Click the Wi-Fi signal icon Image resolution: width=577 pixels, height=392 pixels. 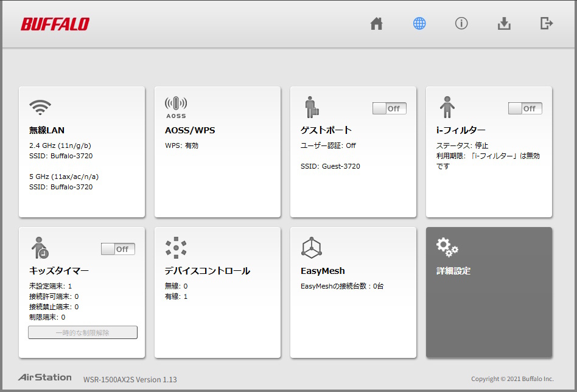coord(40,107)
